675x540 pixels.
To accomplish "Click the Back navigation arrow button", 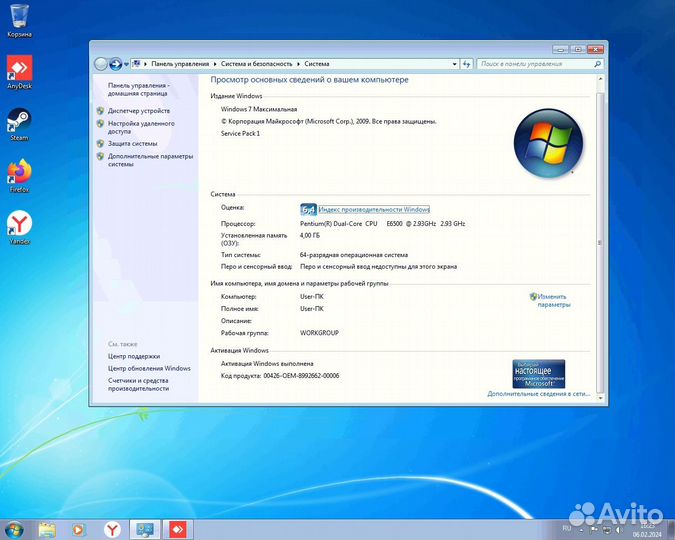I will point(100,64).
